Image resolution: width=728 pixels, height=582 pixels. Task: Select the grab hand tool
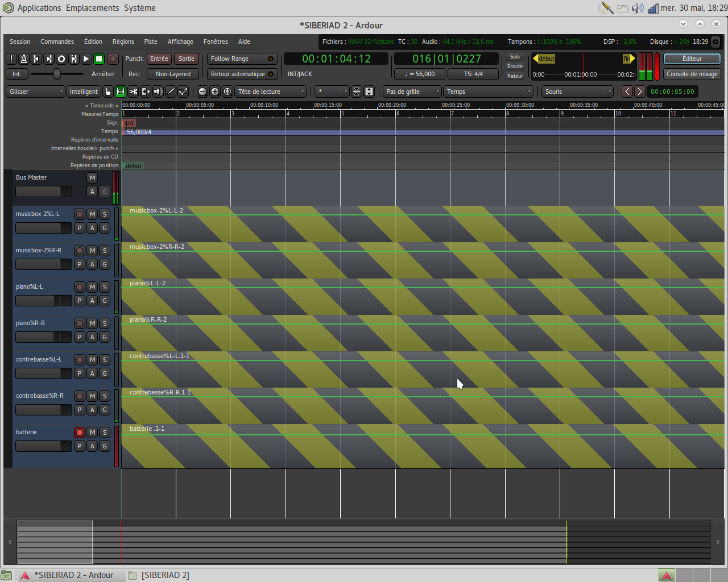tap(108, 92)
